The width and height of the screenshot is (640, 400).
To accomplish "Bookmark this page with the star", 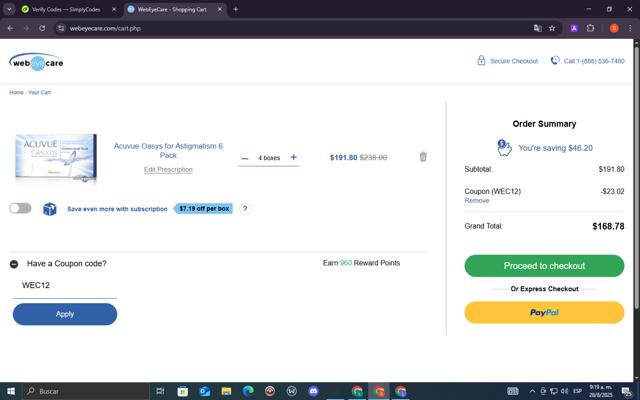I will [x=552, y=28].
